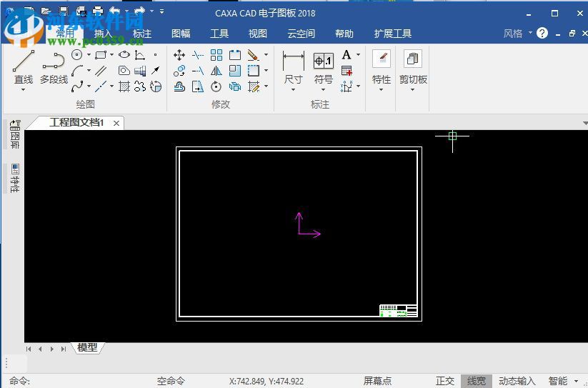Expand the 直线 line tool dropdown

(x=24, y=89)
